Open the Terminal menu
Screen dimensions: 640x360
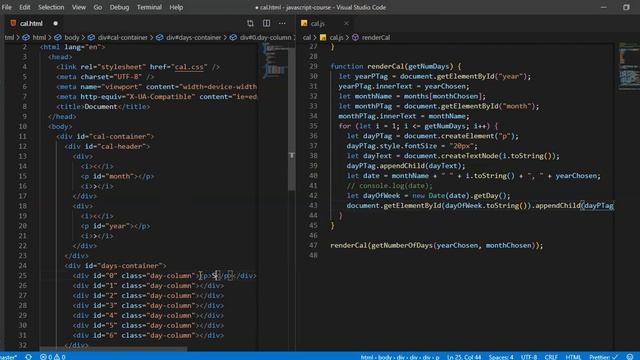[x=149, y=7]
